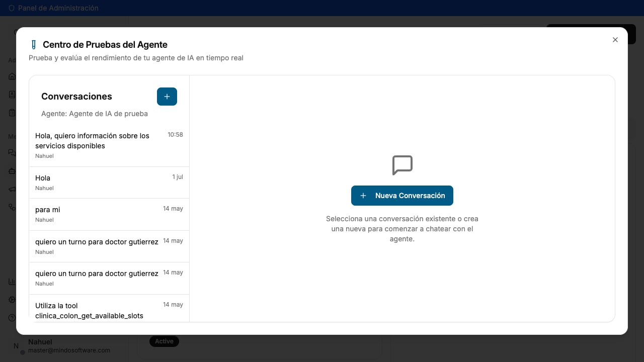Image resolution: width=644 pixels, height=362 pixels.
Task: Open the 'Hola' conversation from 1 jul
Action: (x=109, y=183)
